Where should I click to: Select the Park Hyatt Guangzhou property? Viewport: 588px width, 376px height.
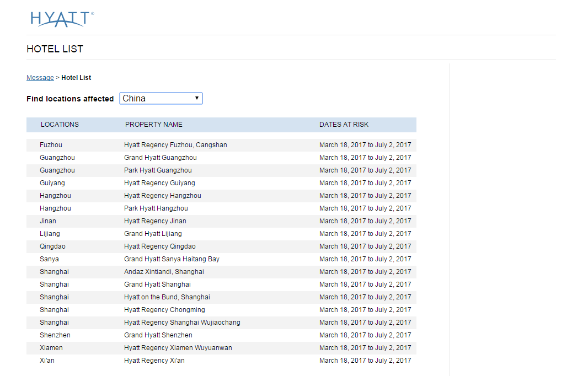(x=158, y=170)
